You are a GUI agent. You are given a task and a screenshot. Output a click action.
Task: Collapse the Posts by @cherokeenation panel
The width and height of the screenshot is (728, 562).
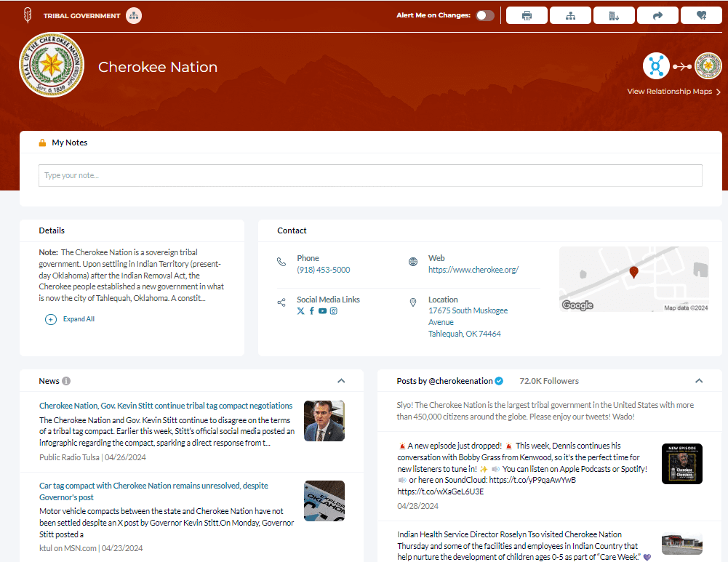pyautogui.click(x=699, y=381)
